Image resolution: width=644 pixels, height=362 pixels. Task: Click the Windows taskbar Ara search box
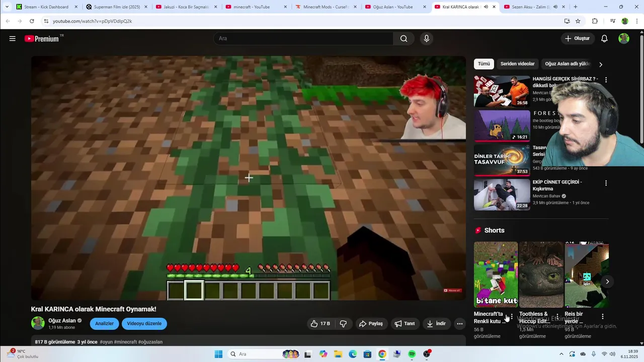tap(263, 354)
